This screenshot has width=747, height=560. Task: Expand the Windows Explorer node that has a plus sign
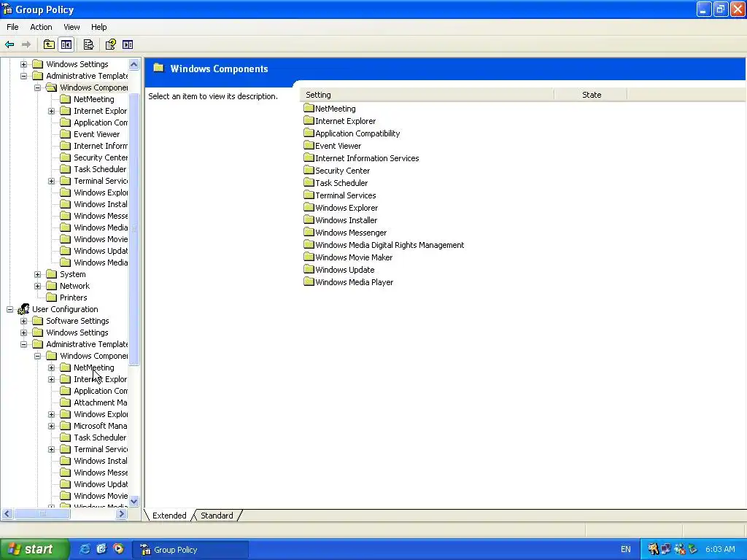[x=52, y=414]
